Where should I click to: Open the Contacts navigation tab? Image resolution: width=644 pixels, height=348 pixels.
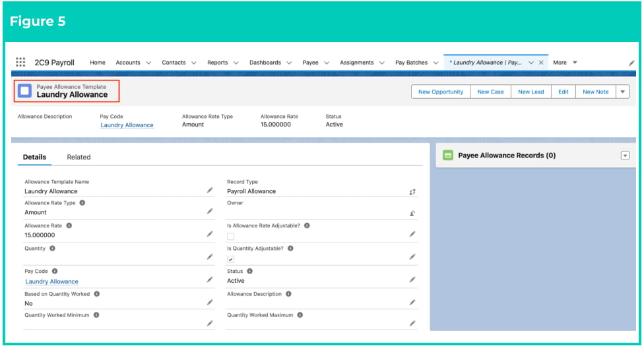click(x=174, y=63)
